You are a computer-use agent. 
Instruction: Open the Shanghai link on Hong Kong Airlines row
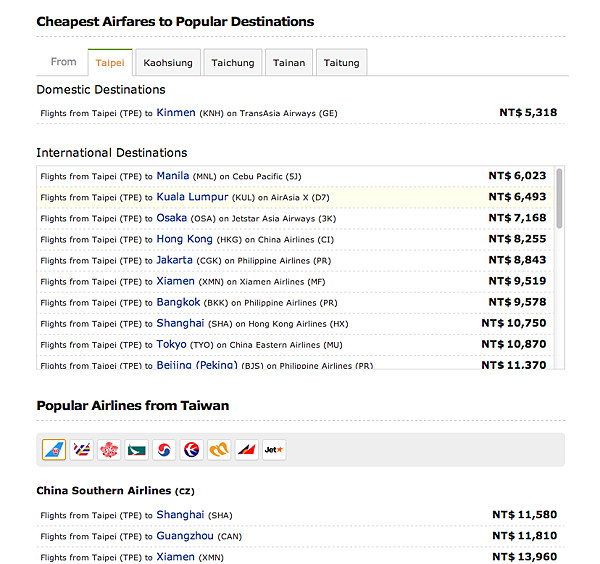point(180,323)
